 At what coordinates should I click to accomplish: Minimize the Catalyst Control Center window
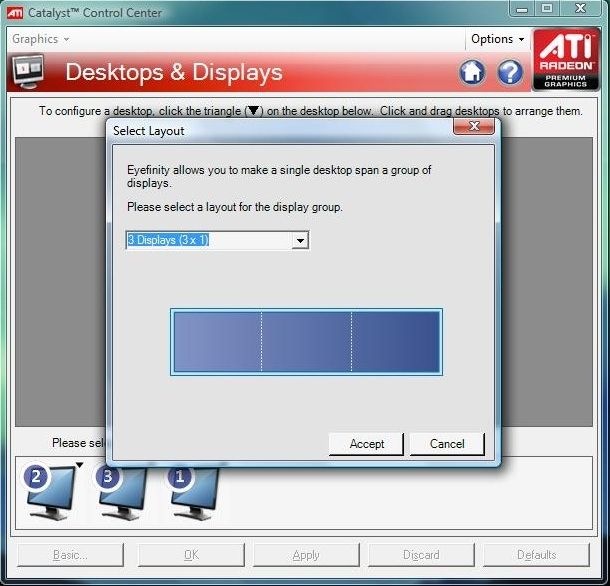pos(522,9)
